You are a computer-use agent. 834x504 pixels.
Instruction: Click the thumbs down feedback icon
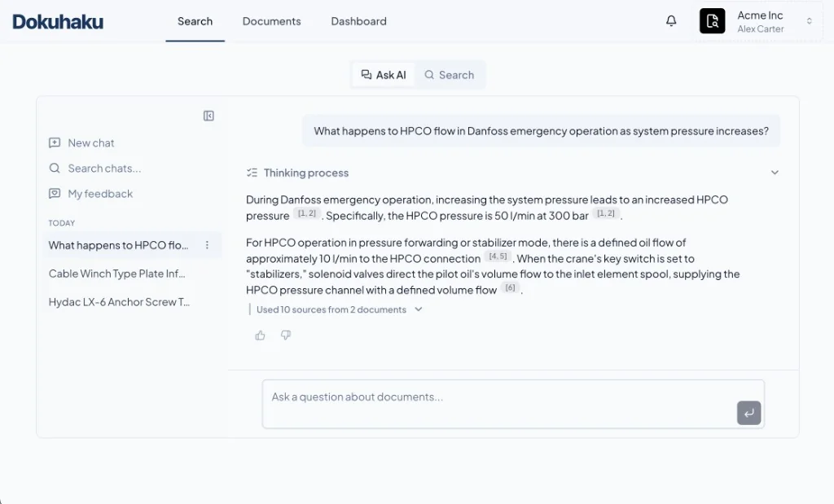click(286, 335)
